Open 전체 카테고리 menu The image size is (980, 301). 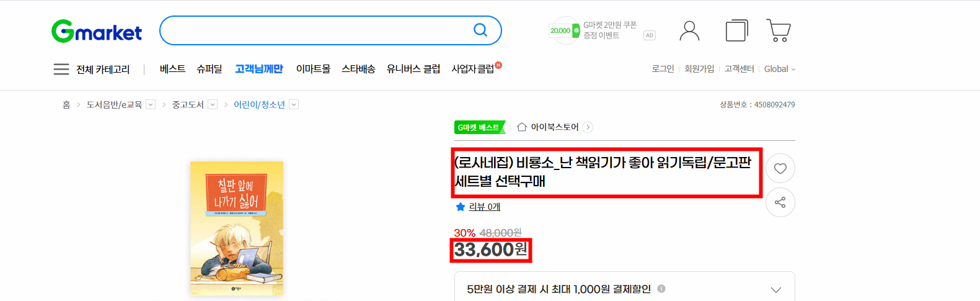pos(103,69)
